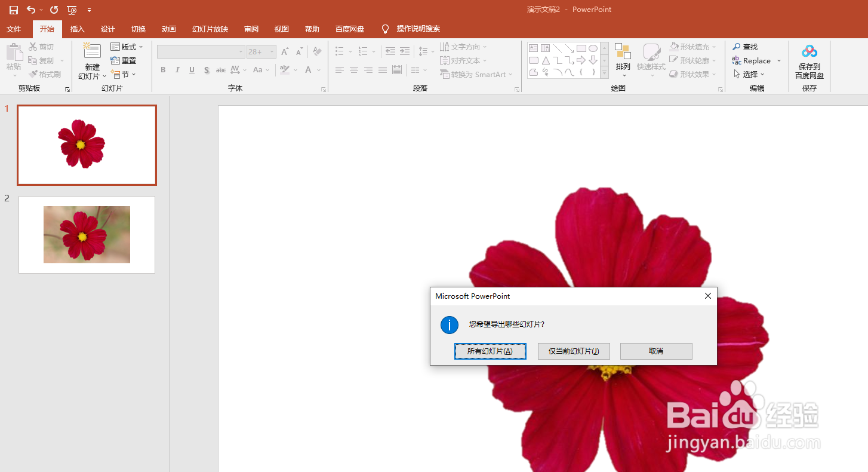Viewport: 868px width, 472px height.
Task: Open the 排列 arrange menu
Action: [x=623, y=60]
